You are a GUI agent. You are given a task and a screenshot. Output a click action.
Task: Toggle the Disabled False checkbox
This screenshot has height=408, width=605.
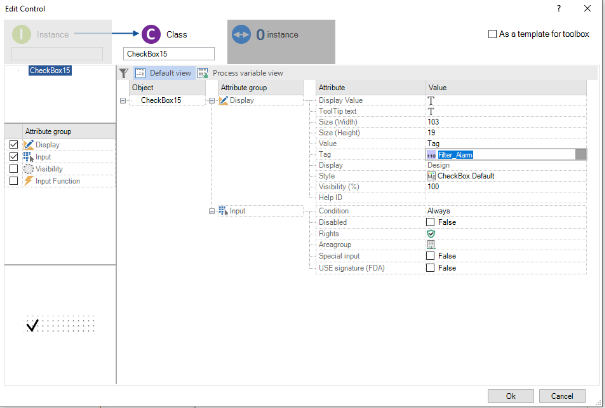point(430,222)
